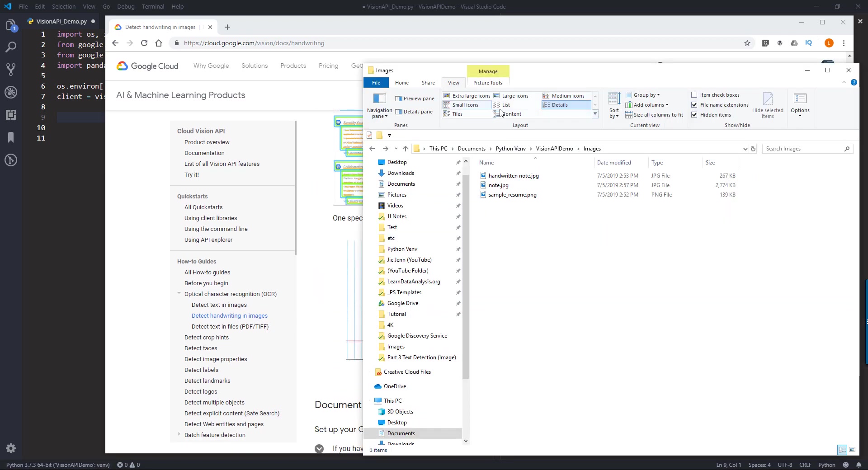Open Detect text in images link
868x470 pixels.
219,305
